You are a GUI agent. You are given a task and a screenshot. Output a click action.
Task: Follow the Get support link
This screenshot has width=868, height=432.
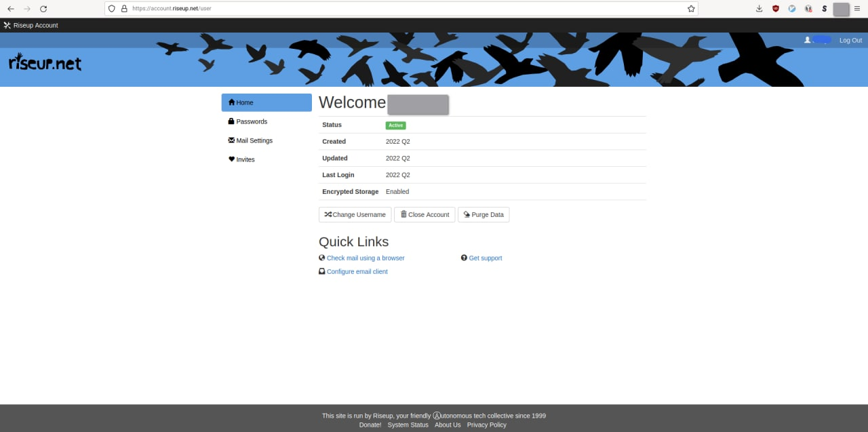(485, 258)
